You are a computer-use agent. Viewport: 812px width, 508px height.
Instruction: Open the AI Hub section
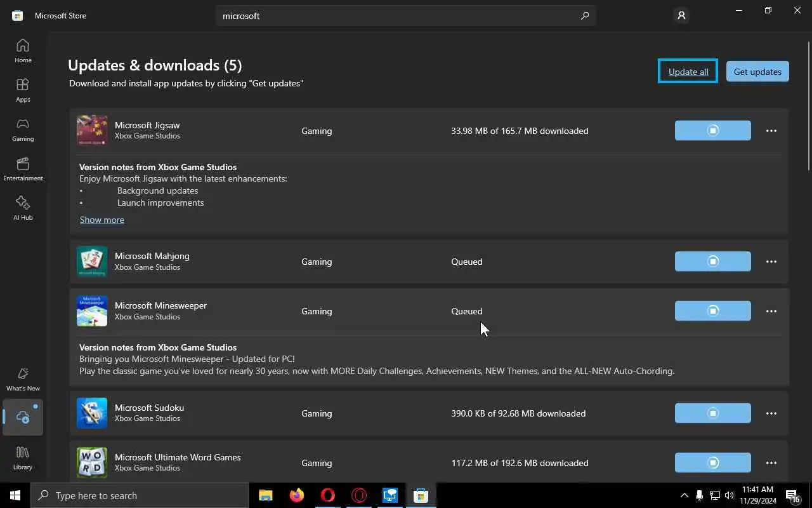23,208
